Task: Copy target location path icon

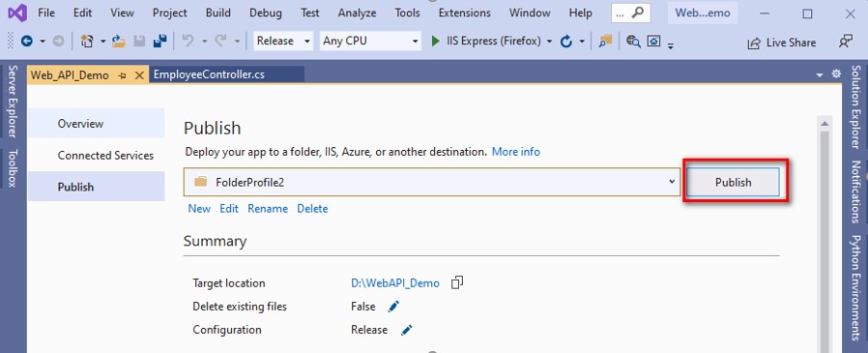Action: click(x=456, y=282)
